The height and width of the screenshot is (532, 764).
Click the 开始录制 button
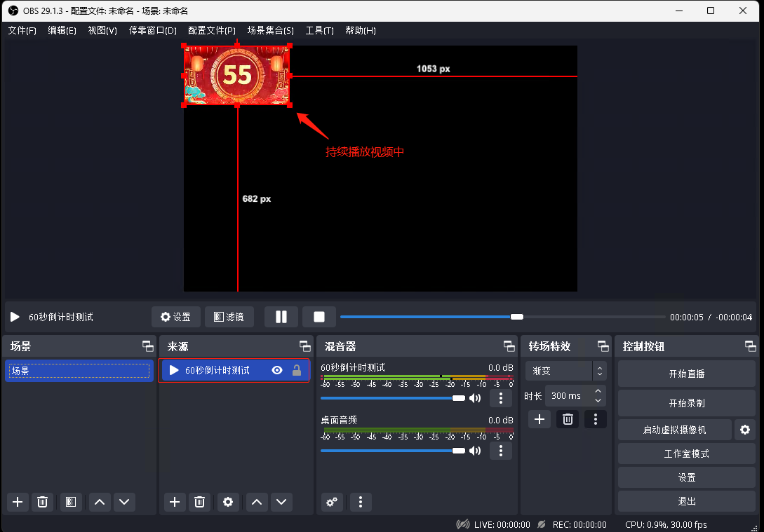(x=686, y=403)
